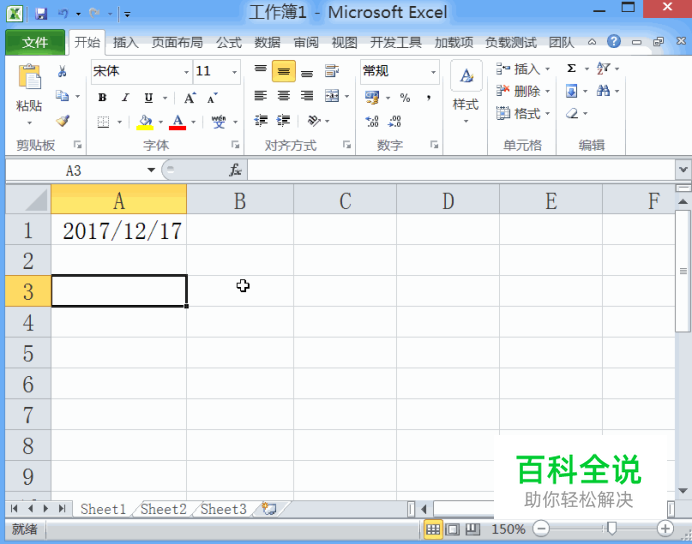Switch to the 公式 ribbon tab
This screenshot has width=692, height=544.
click(229, 42)
